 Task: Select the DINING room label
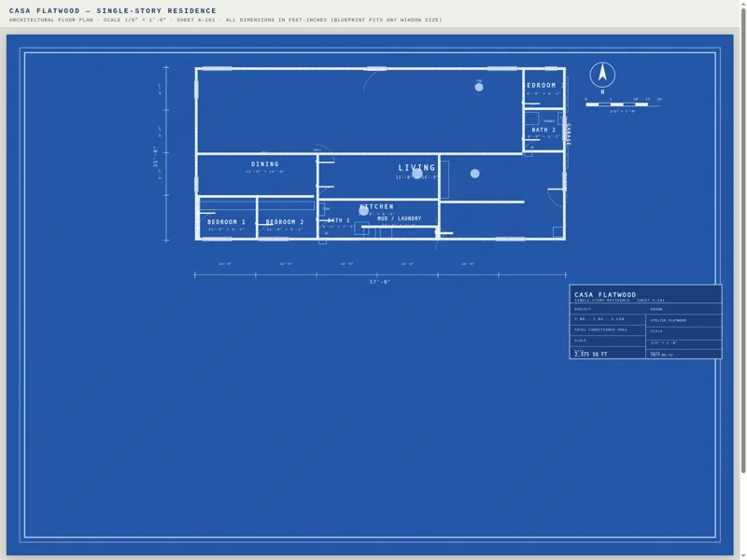pyautogui.click(x=265, y=164)
